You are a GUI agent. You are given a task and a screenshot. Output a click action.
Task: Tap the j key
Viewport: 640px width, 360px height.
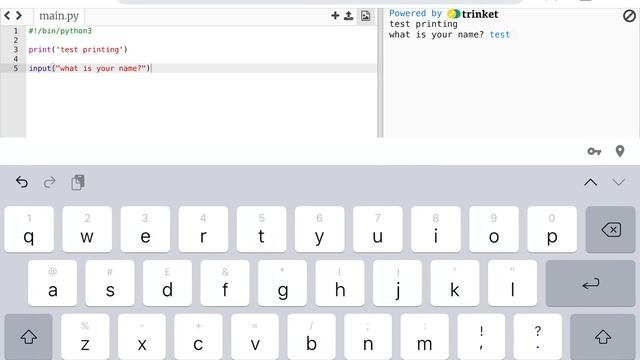pos(398,283)
